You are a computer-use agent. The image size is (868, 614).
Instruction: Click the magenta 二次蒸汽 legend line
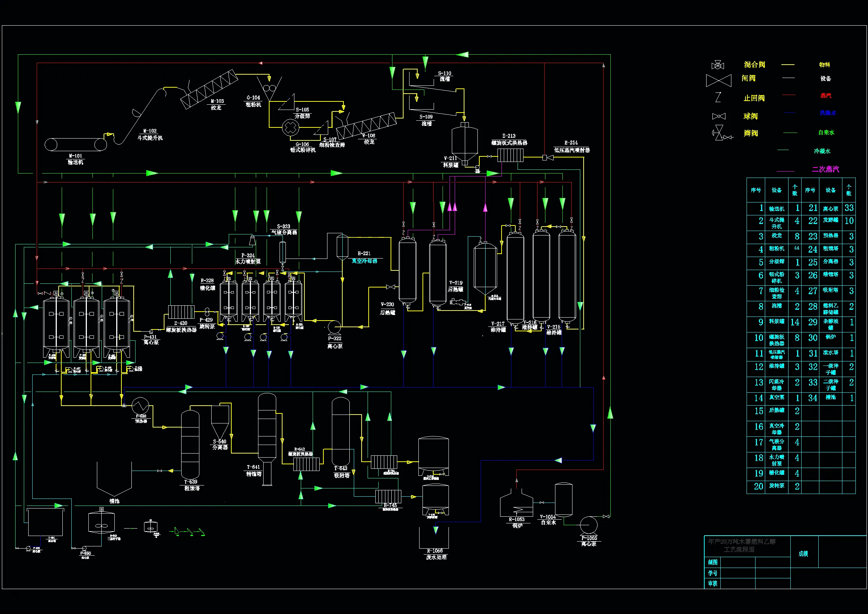[x=786, y=171]
